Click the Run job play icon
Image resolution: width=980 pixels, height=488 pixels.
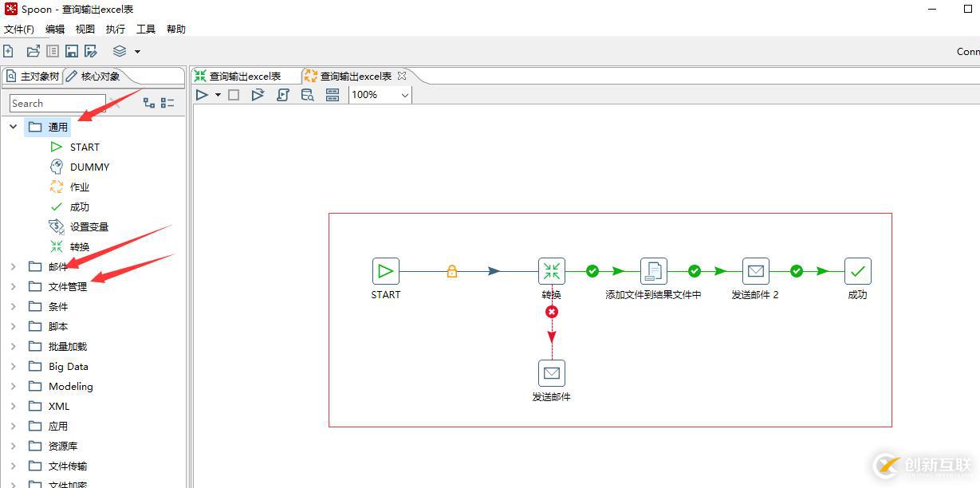pos(202,95)
